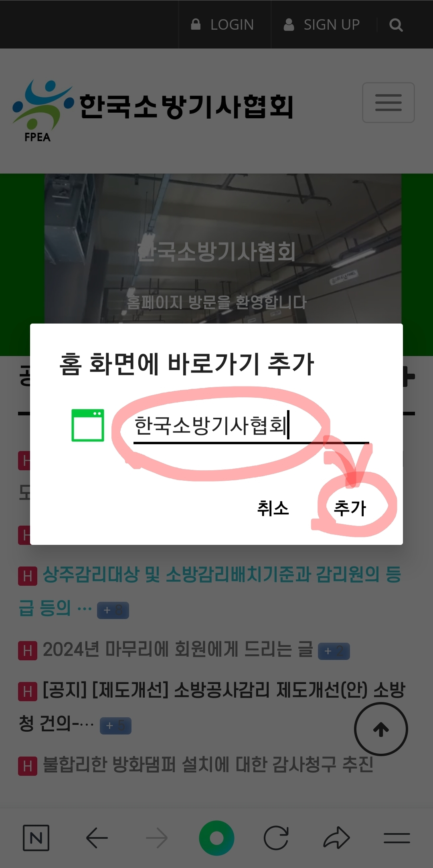Open the 불합리한 방화댐퍼 설치 post
Screen dimensions: 433x868
click(x=208, y=765)
